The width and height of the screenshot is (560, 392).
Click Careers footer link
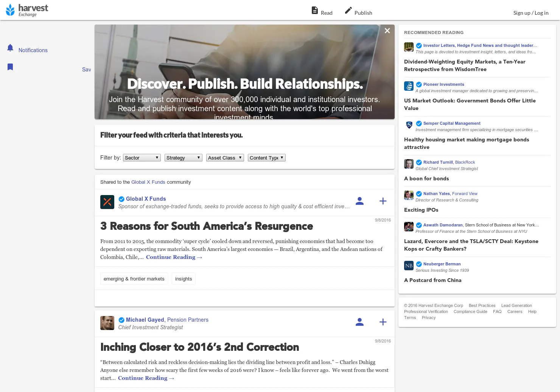[515, 311]
